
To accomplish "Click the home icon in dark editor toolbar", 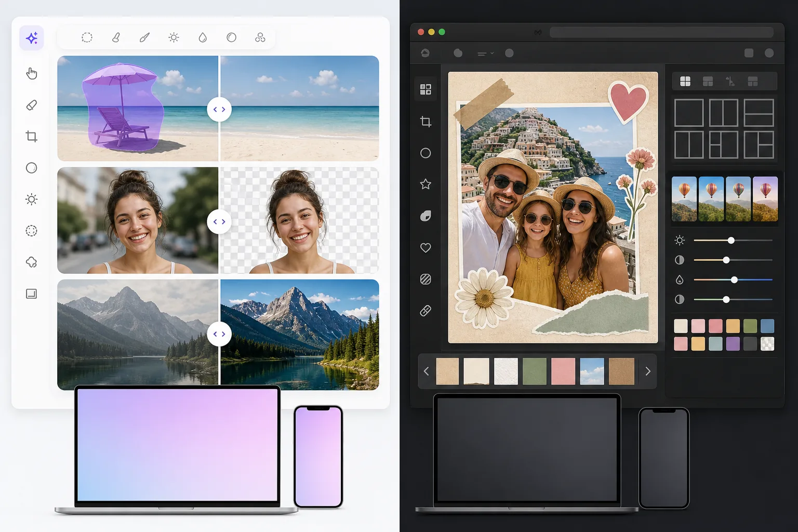I will pos(425,53).
